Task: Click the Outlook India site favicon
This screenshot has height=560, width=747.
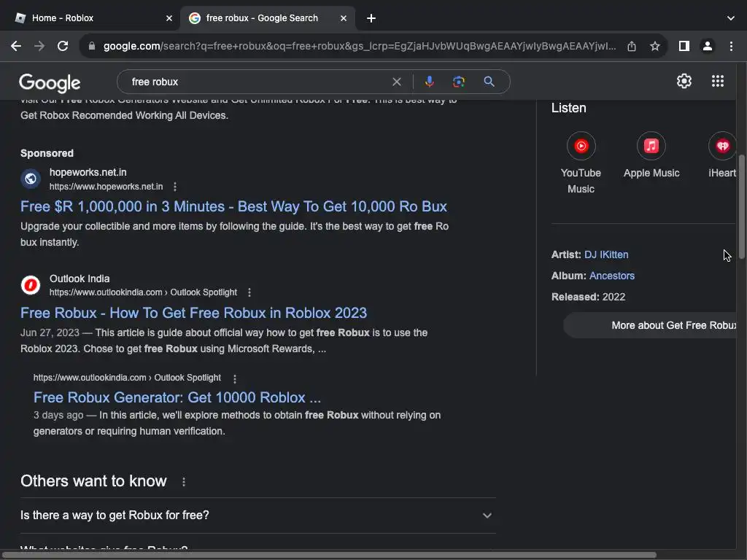Action: click(x=31, y=285)
